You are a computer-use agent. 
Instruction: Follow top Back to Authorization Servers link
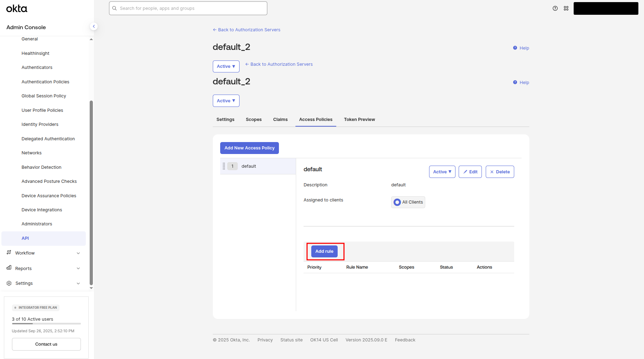pos(247,30)
